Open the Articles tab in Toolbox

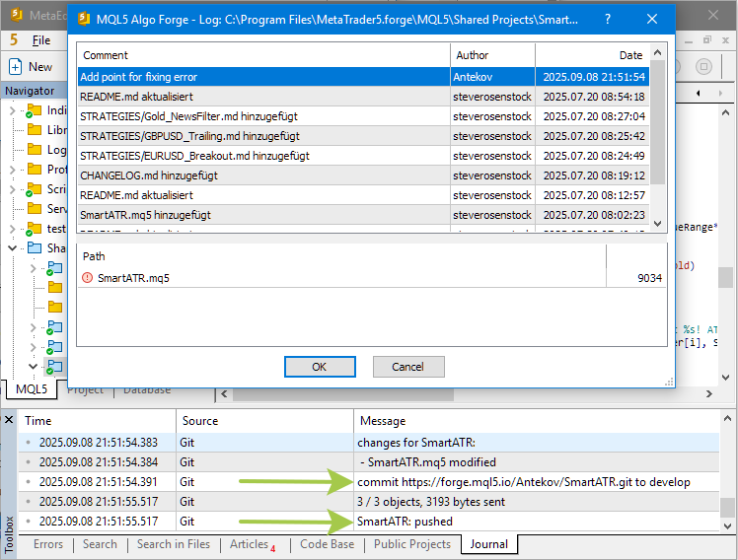tap(253, 544)
